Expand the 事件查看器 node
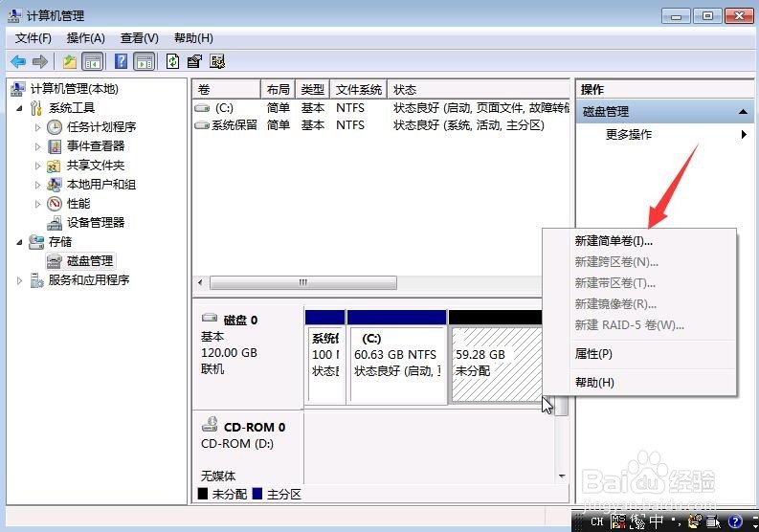The image size is (759, 532). tap(37, 146)
